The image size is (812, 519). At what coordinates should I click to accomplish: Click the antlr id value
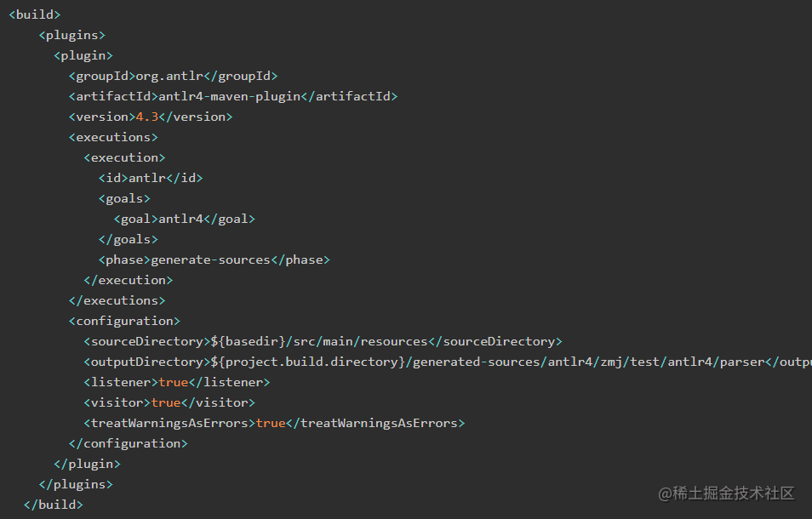(147, 178)
